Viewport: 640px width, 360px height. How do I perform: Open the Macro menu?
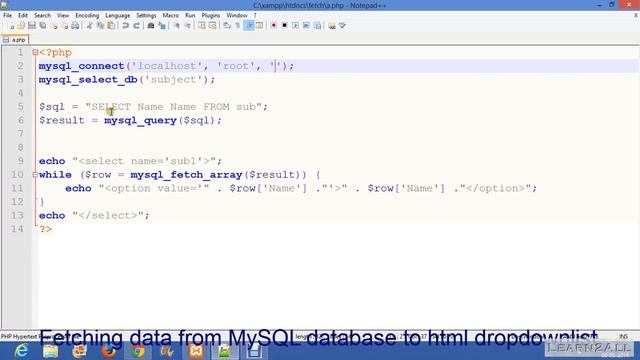tap(170, 15)
